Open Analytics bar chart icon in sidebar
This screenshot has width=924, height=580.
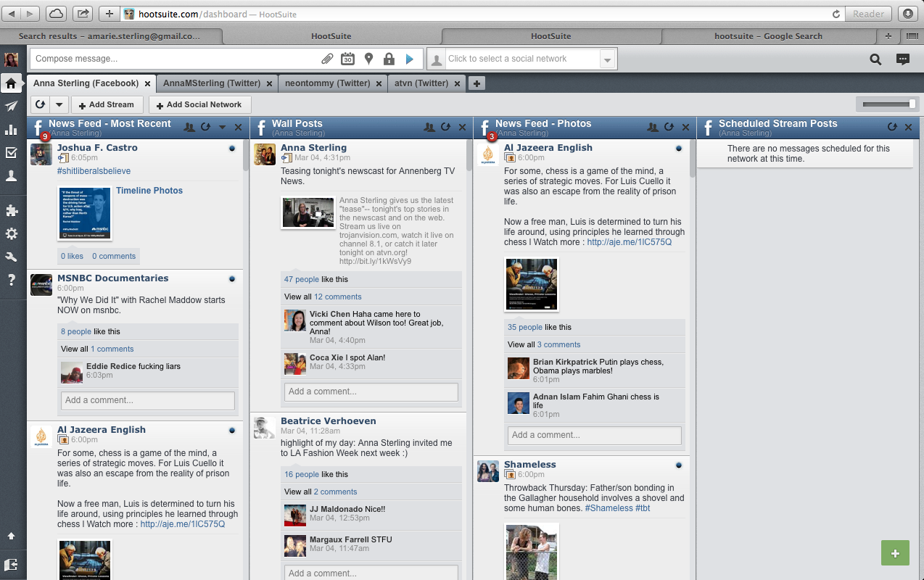[11, 130]
